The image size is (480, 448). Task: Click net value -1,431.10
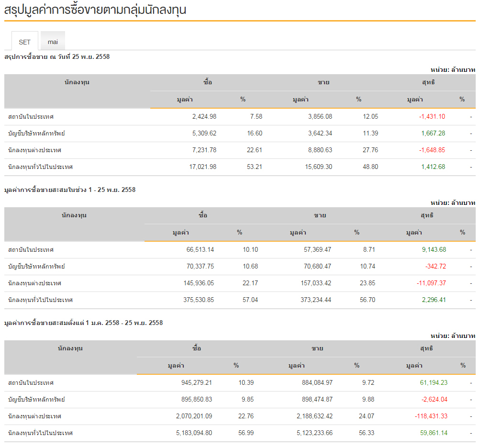(x=432, y=117)
